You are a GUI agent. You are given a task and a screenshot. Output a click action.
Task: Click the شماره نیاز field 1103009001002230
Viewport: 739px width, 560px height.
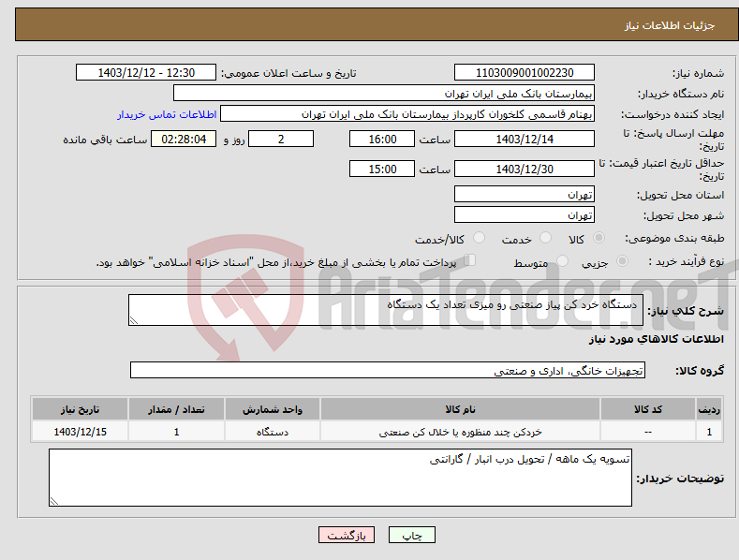coord(525,73)
